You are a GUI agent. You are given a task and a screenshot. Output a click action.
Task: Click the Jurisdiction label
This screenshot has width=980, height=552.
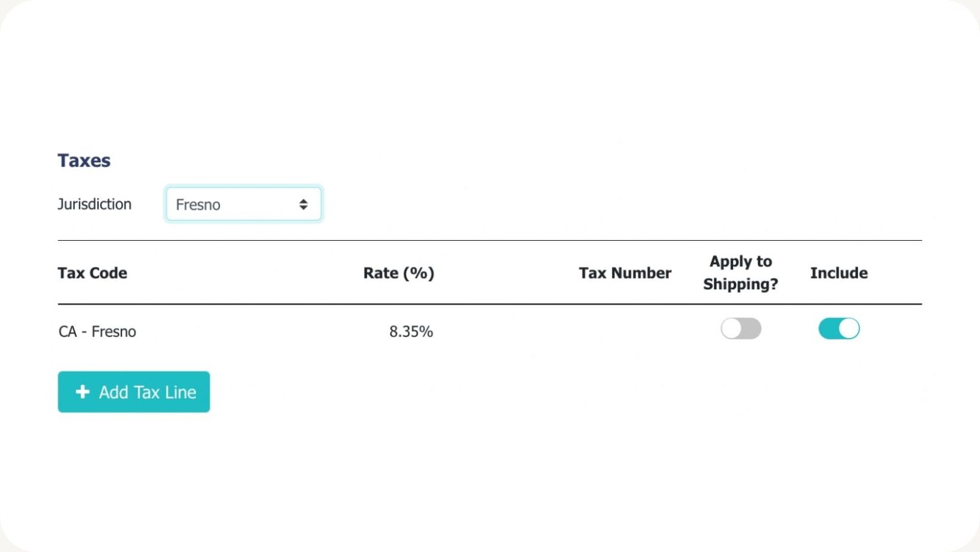point(95,204)
